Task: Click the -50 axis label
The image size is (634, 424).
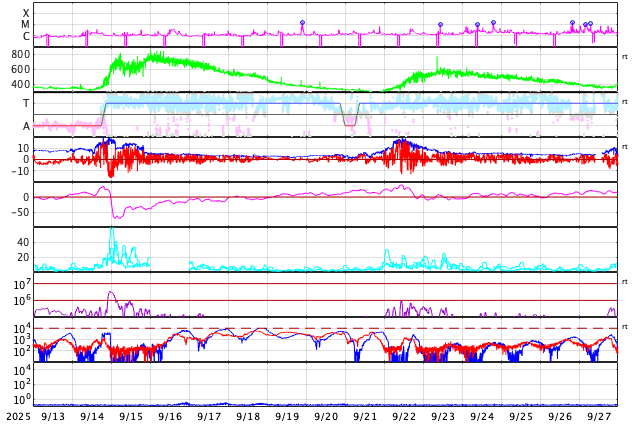Action: (18, 212)
